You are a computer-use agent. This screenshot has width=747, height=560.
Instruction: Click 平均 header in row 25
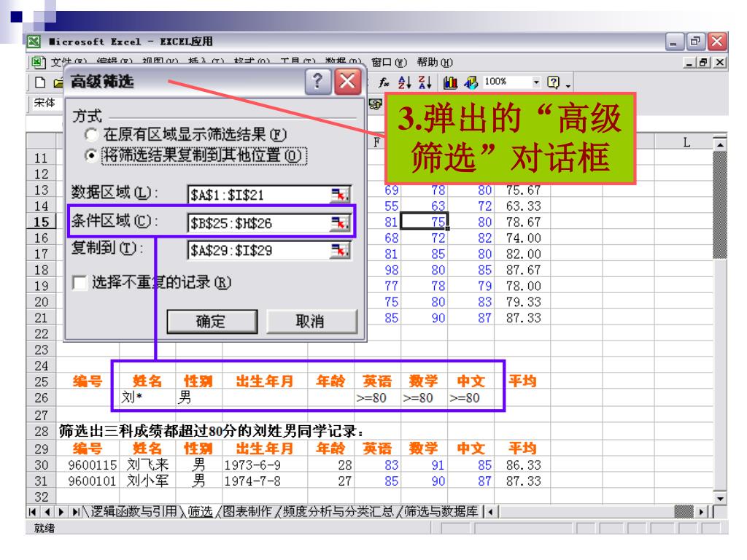tap(522, 381)
